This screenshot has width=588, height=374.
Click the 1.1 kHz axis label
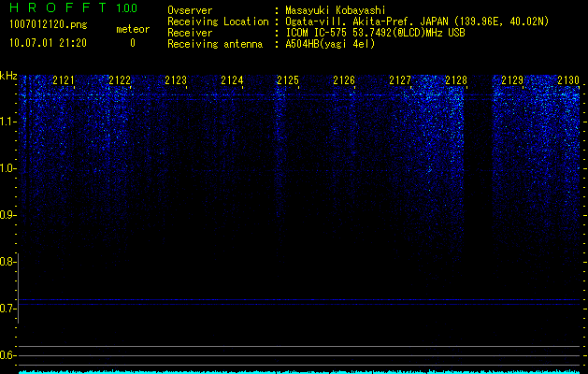(x=8, y=122)
